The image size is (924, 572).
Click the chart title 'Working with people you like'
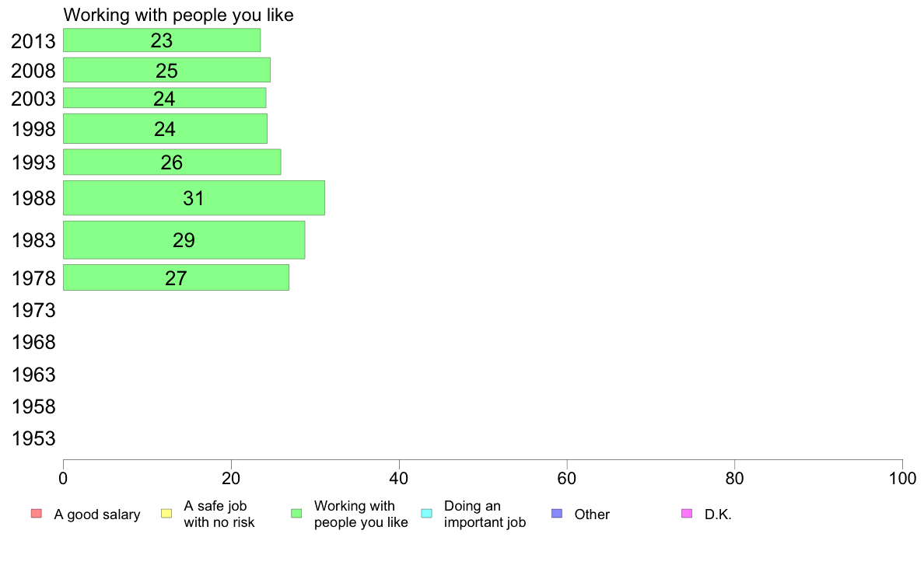pyautogui.click(x=179, y=15)
